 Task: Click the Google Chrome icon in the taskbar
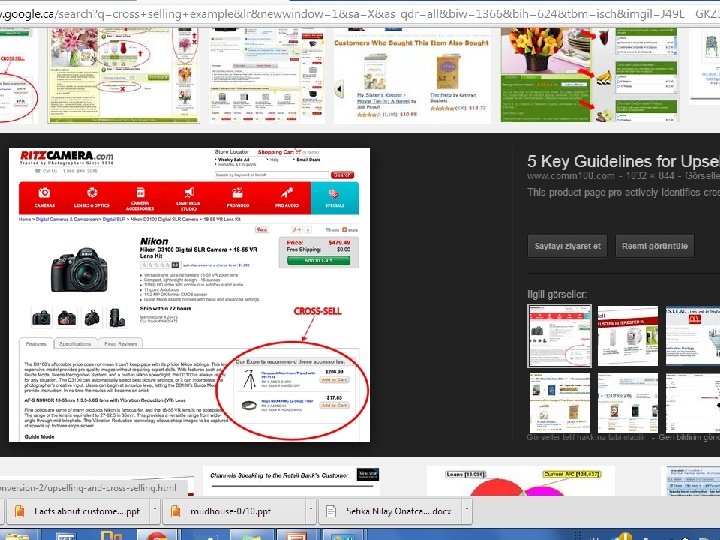pyautogui.click(x=157, y=535)
